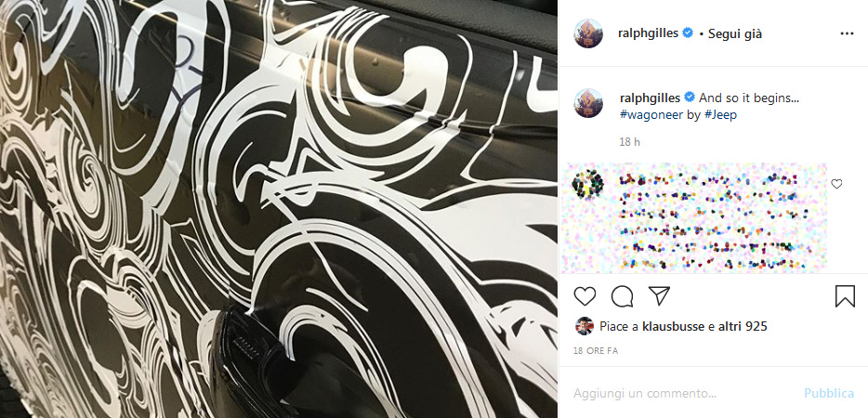
Task: Open the three-dots more options menu
Action: click(847, 33)
